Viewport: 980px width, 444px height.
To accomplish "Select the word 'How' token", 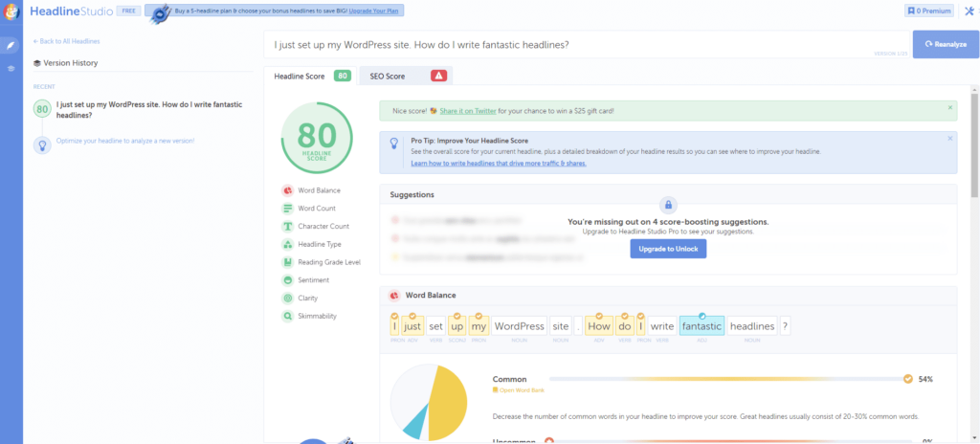I will (x=599, y=325).
